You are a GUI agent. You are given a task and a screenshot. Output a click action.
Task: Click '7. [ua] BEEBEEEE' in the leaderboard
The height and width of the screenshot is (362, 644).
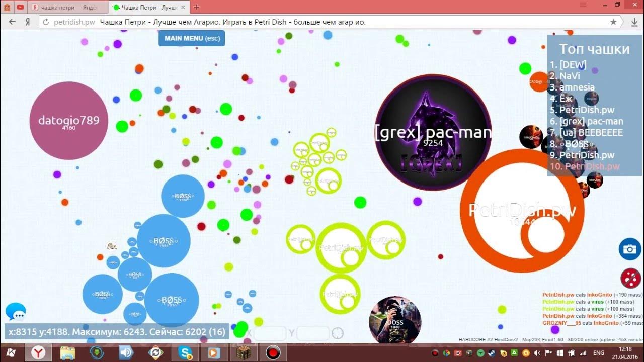click(x=586, y=133)
